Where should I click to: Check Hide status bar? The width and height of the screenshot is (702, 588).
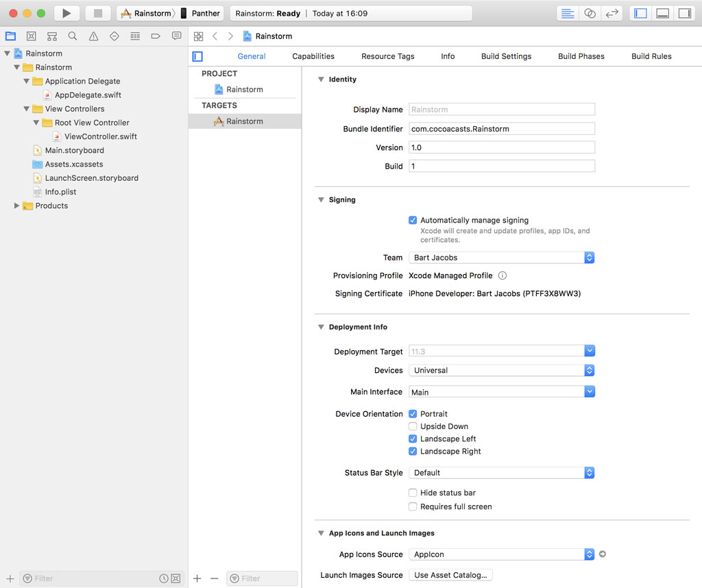413,493
